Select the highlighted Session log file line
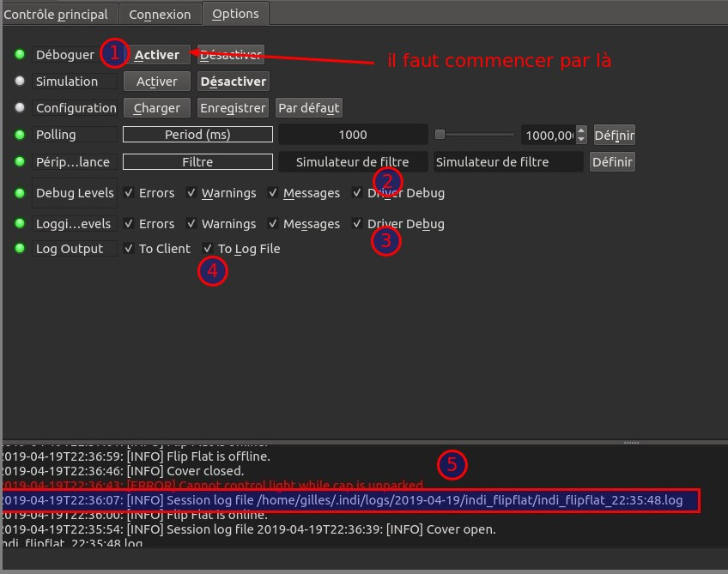This screenshot has height=574, width=728. click(x=349, y=500)
